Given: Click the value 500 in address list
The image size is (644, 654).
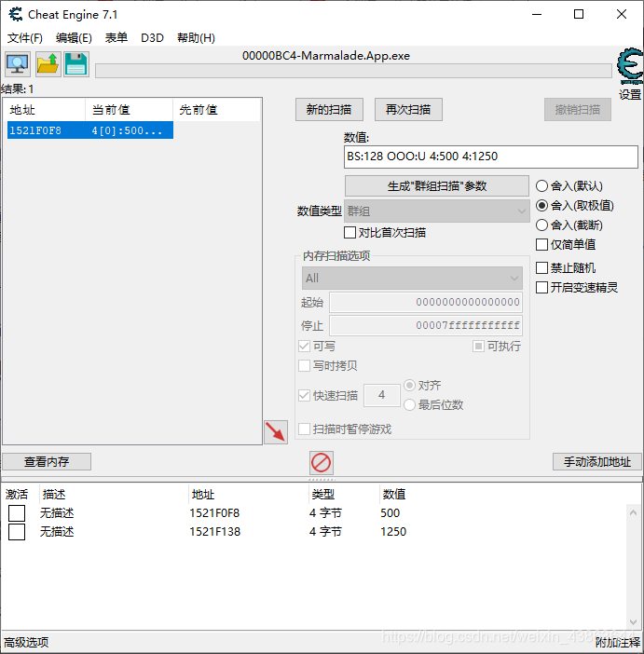Looking at the screenshot, I should [391, 513].
